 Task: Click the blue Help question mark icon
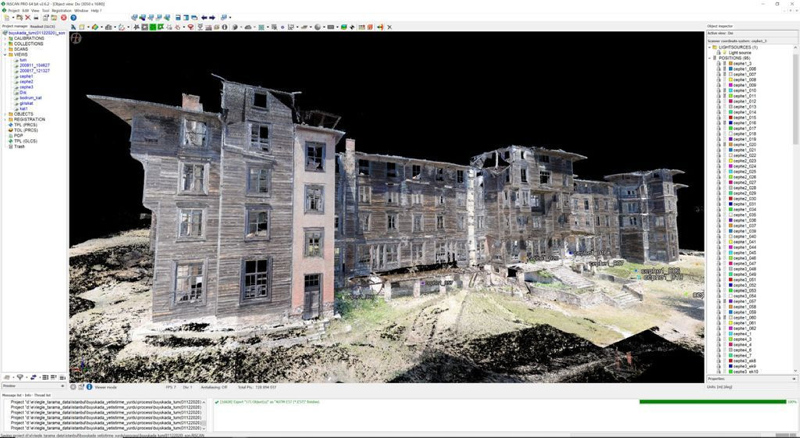pos(73,17)
